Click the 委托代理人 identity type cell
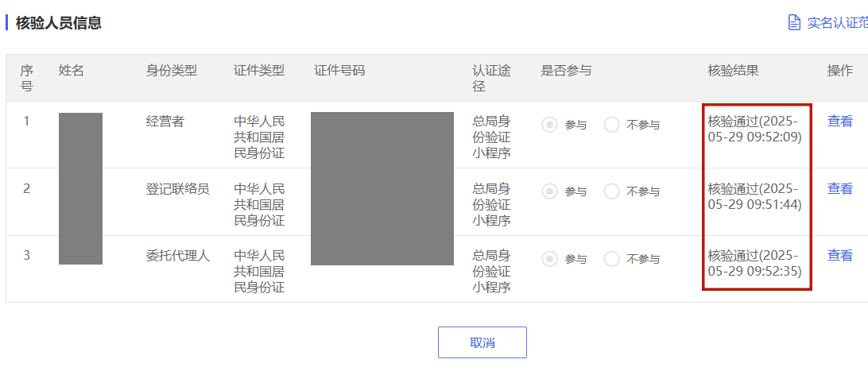This screenshot has width=868, height=371. [x=178, y=256]
